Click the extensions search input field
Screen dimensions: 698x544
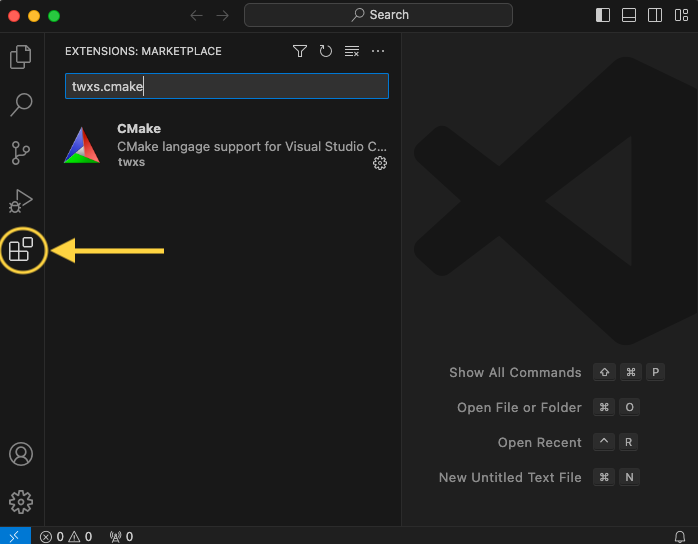(227, 86)
